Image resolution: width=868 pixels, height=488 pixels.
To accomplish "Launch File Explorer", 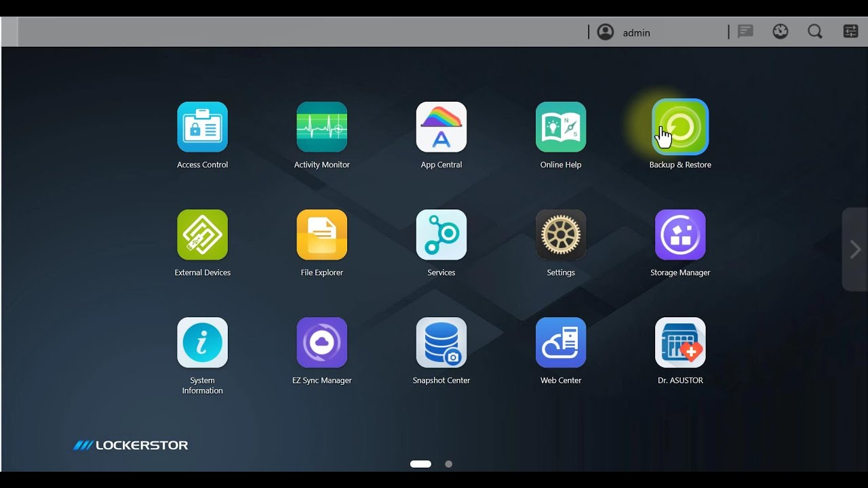I will tap(321, 235).
